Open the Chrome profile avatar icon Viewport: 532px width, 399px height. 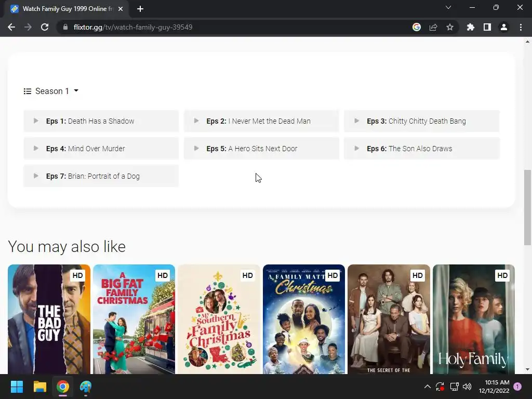point(504,27)
